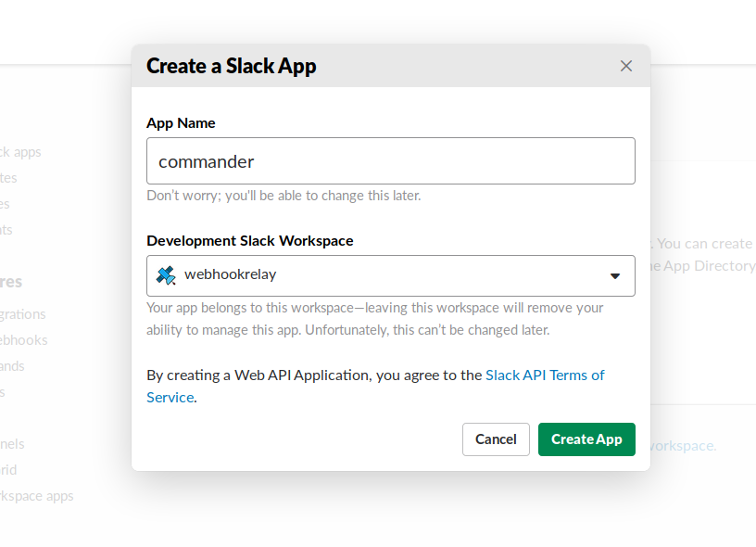
Task: Open the Slack API Terms of Service link
Action: (545, 375)
